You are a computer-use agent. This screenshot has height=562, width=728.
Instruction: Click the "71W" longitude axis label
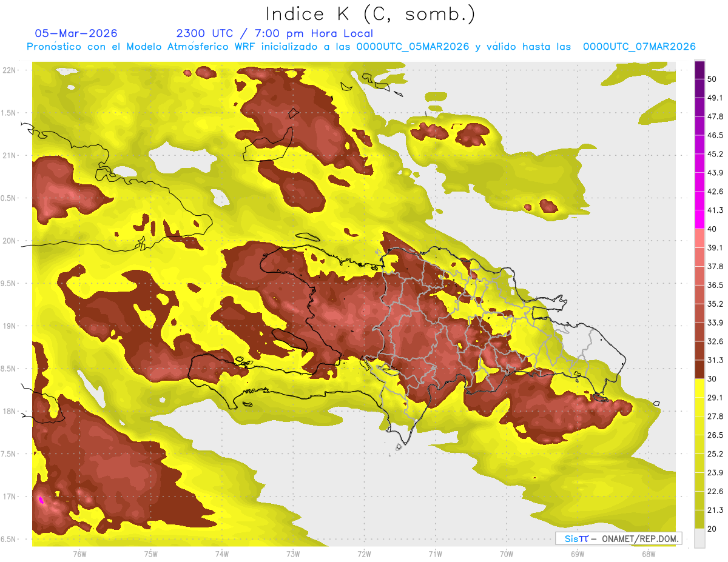coord(435,554)
